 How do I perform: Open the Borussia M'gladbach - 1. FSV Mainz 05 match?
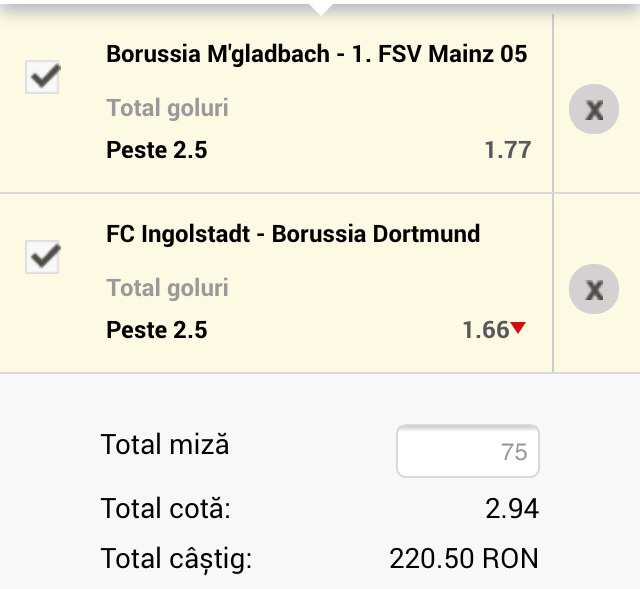tap(316, 54)
